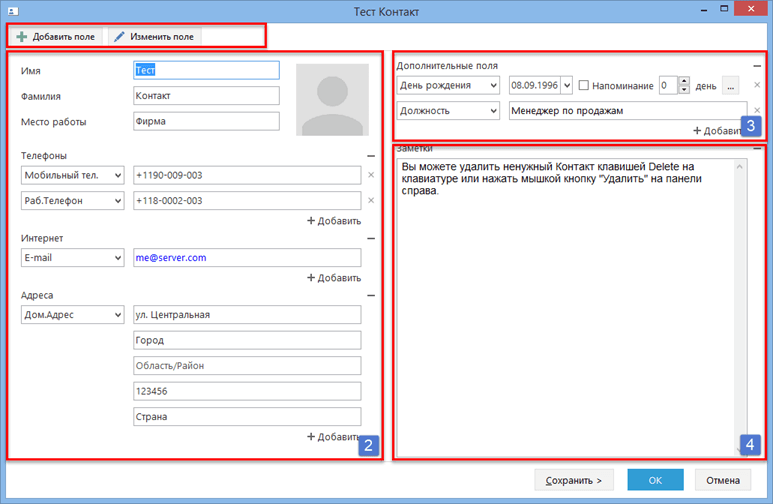773x504 pixels.
Task: Click the email field me@server.com
Action: pyautogui.click(x=247, y=258)
